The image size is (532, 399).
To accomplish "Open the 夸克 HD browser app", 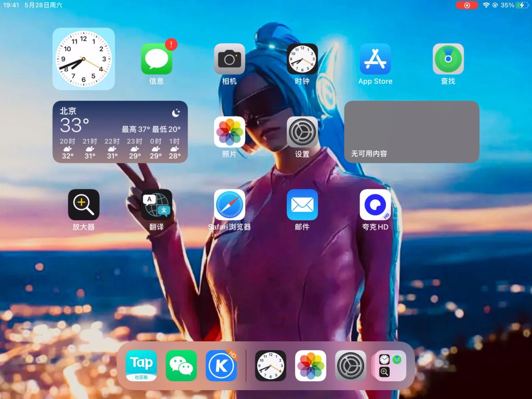I will tap(375, 204).
